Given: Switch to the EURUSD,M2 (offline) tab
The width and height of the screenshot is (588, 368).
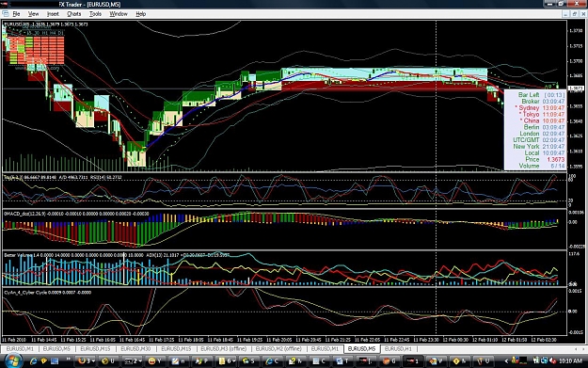Looking at the screenshot, I should click(278, 348).
